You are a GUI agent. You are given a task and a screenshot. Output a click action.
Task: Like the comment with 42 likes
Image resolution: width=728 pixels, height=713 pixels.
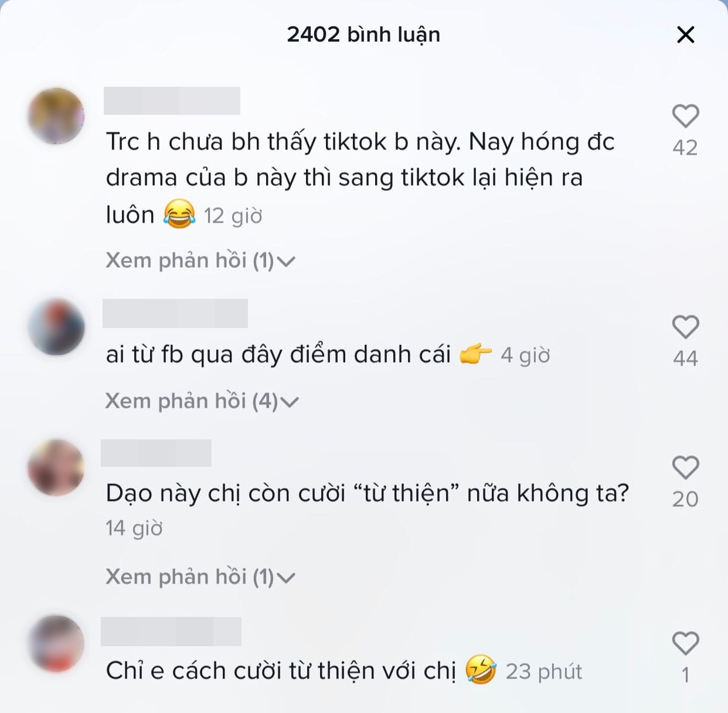pos(685,116)
